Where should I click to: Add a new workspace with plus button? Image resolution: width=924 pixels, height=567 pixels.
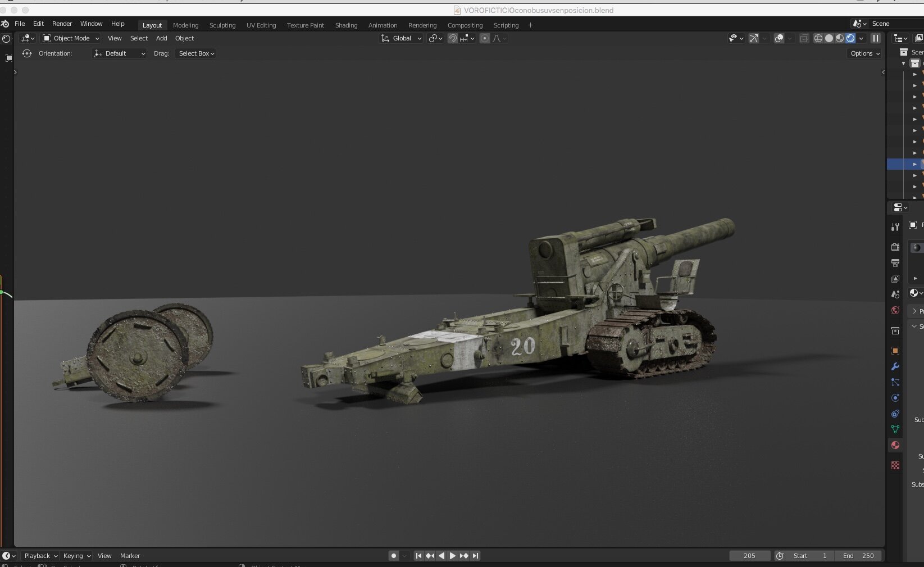click(530, 25)
